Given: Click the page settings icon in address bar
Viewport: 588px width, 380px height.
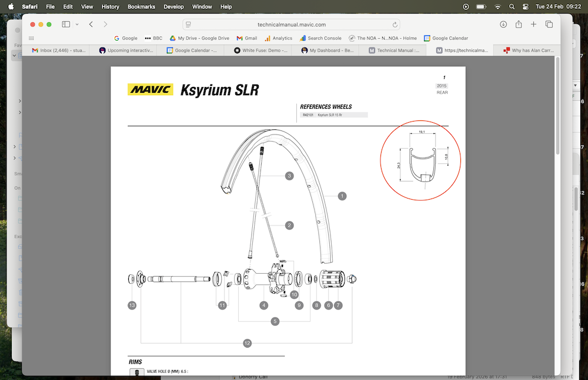Looking at the screenshot, I should click(x=188, y=24).
